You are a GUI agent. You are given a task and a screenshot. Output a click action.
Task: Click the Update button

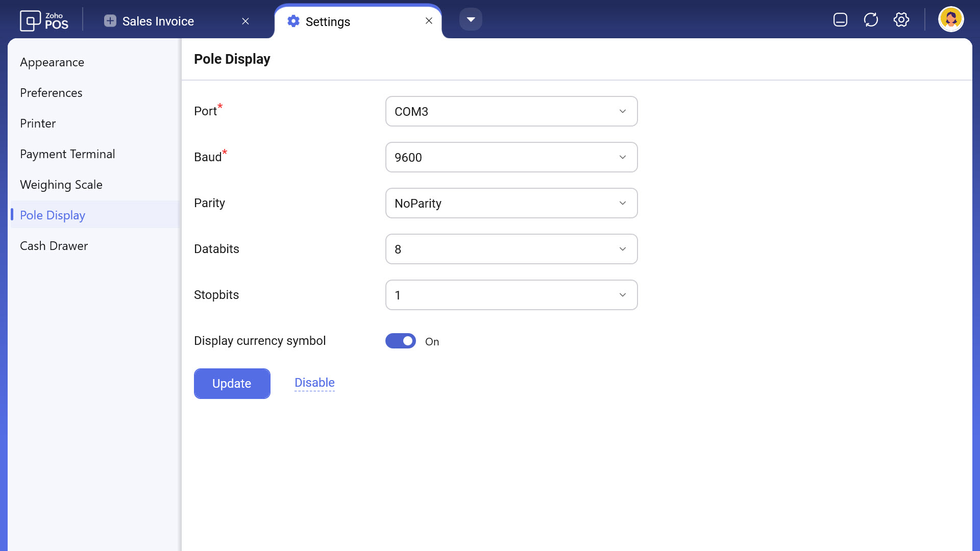coord(232,384)
